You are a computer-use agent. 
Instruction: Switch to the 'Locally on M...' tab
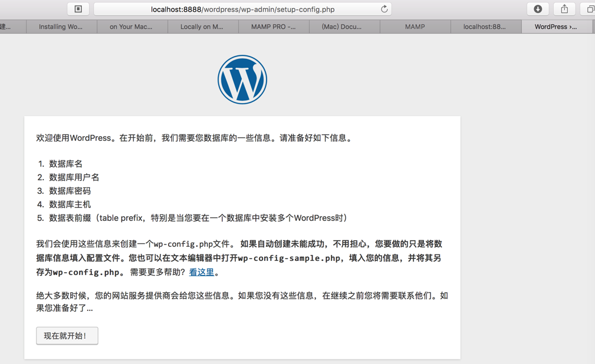[x=202, y=27]
